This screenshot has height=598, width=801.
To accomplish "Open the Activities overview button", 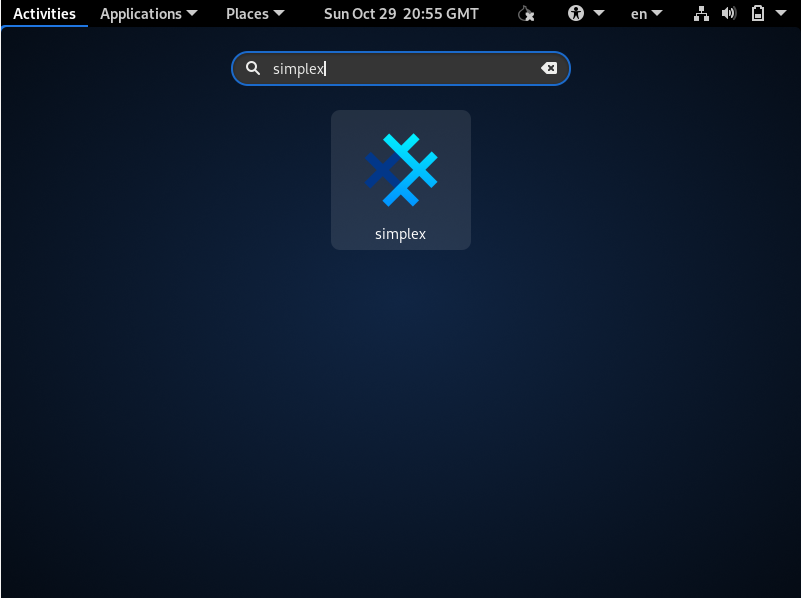I will (44, 14).
